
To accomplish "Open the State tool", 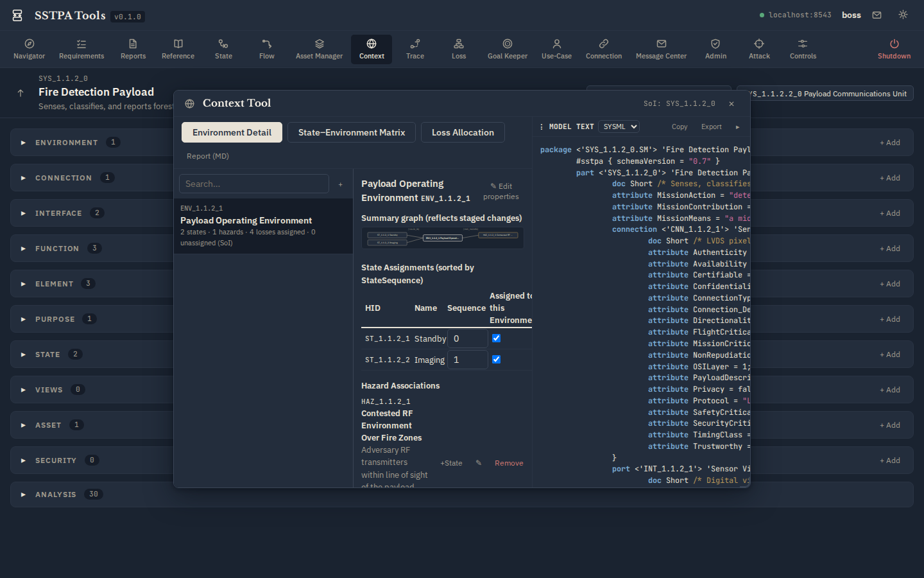I will point(223,49).
